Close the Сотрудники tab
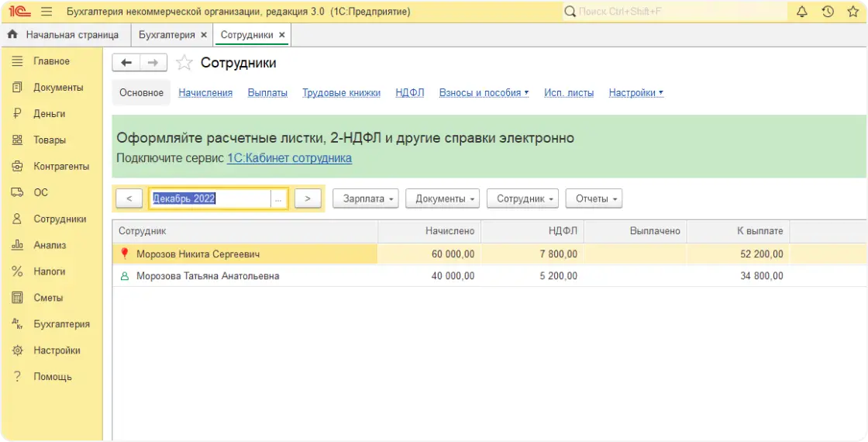The image size is (868, 442). pos(282,35)
